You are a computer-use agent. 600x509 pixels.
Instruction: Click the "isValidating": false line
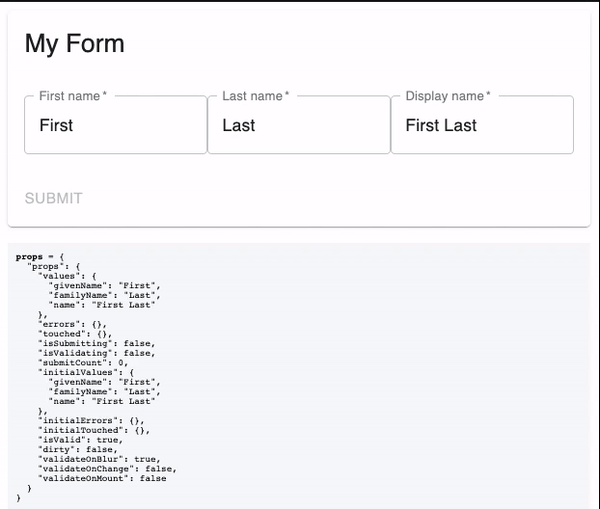point(96,353)
